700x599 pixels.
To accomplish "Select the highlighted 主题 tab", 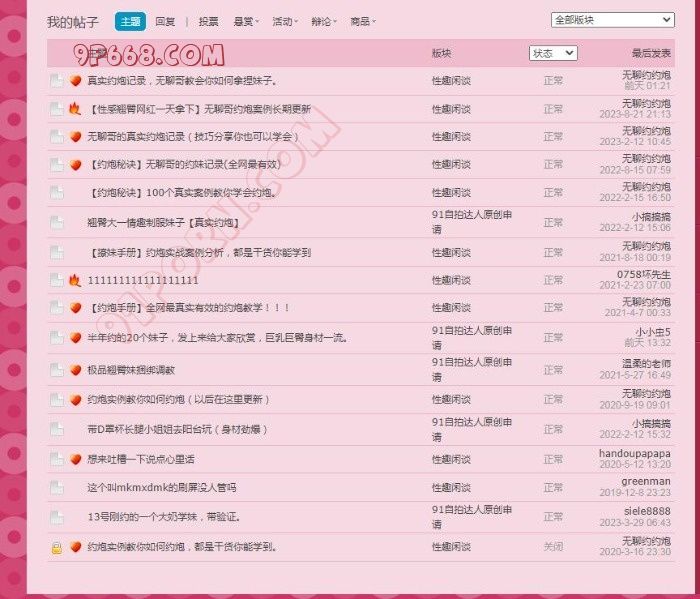I will point(130,21).
